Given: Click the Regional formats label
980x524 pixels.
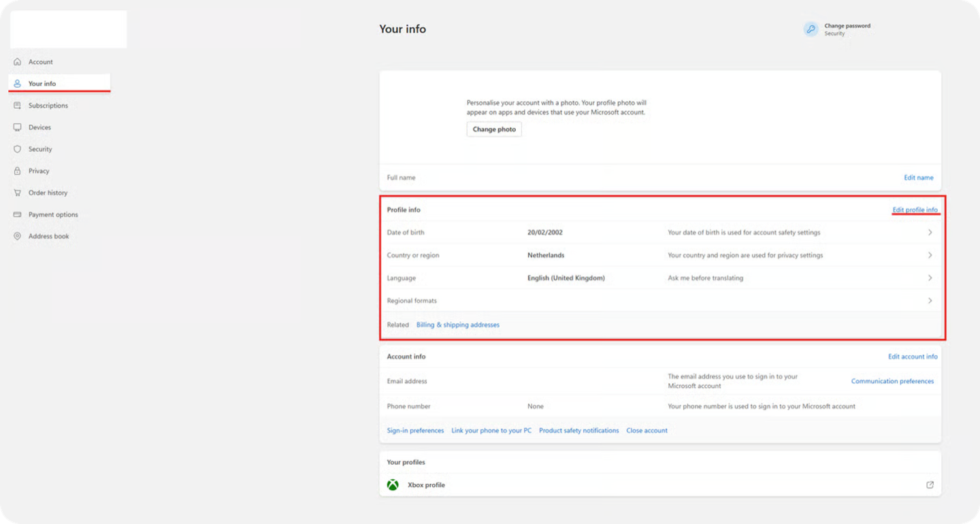Looking at the screenshot, I should coord(412,301).
